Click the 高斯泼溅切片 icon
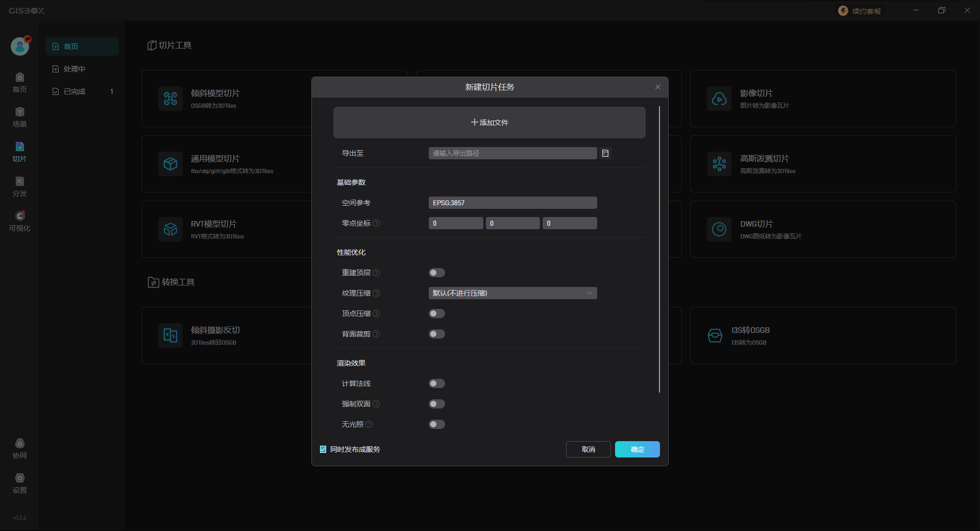 [x=720, y=164]
